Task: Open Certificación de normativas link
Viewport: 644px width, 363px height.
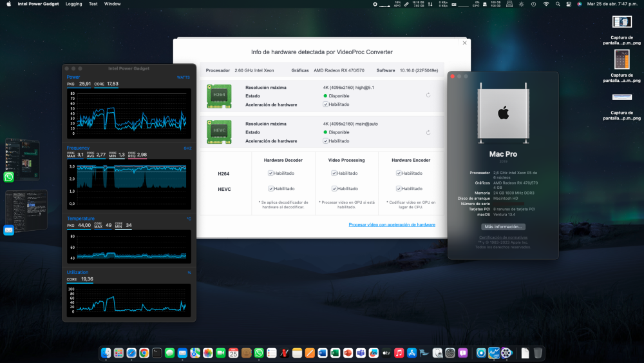Action: click(503, 237)
